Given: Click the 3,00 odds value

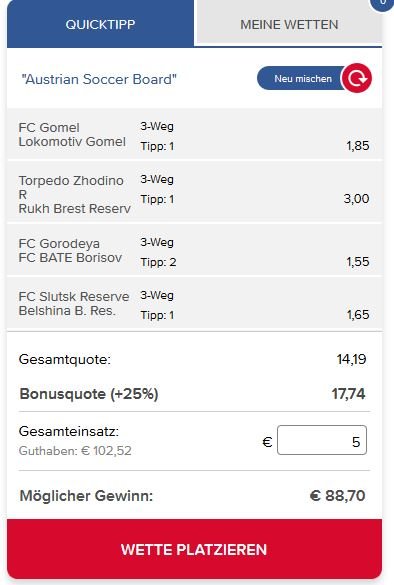Looking at the screenshot, I should 356,198.
